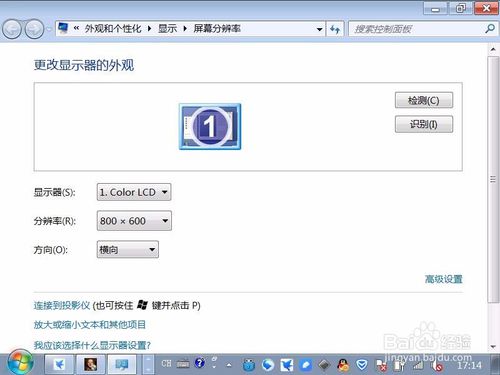The image size is (500, 375).
Task: Open the 放大或缩小文本和其他项目 link
Action: [90, 325]
